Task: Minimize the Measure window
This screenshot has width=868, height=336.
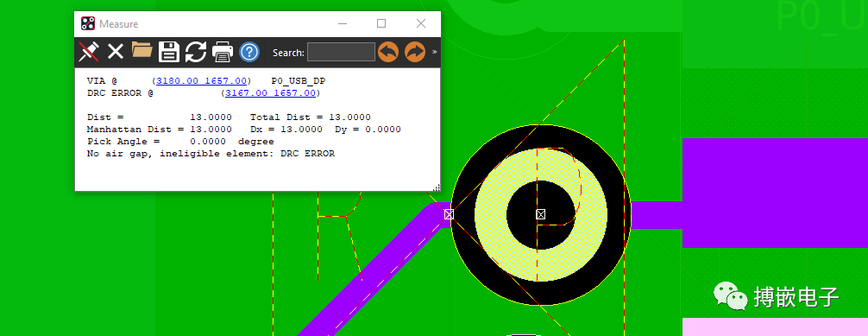Action: tap(343, 23)
